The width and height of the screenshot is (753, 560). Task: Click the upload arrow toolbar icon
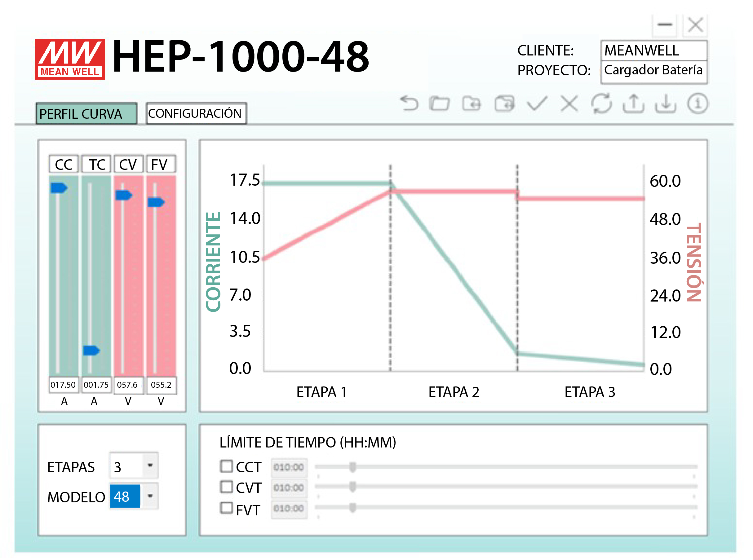(x=634, y=104)
